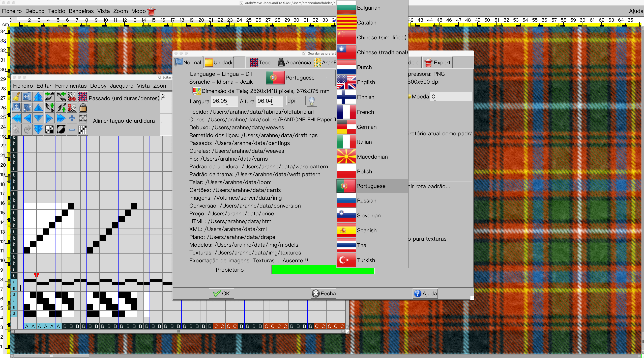644x358 pixels.
Task: Click the light bulb icon next to dpi
Action: 312,101
